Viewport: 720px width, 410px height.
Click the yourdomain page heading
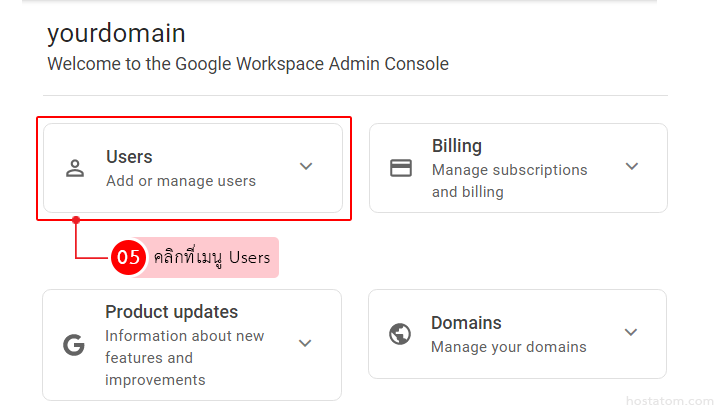point(116,33)
